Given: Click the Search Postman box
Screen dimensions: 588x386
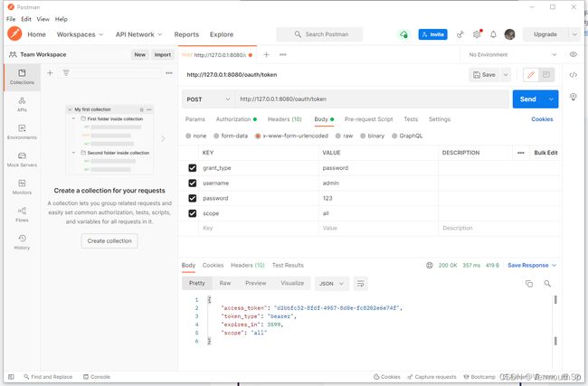Looking at the screenshot, I should tap(319, 34).
